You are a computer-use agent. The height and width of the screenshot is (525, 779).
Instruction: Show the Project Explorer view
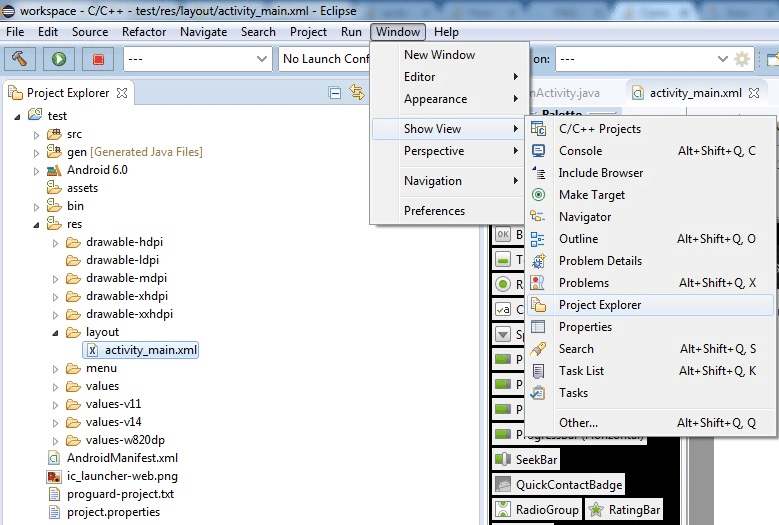point(650,304)
